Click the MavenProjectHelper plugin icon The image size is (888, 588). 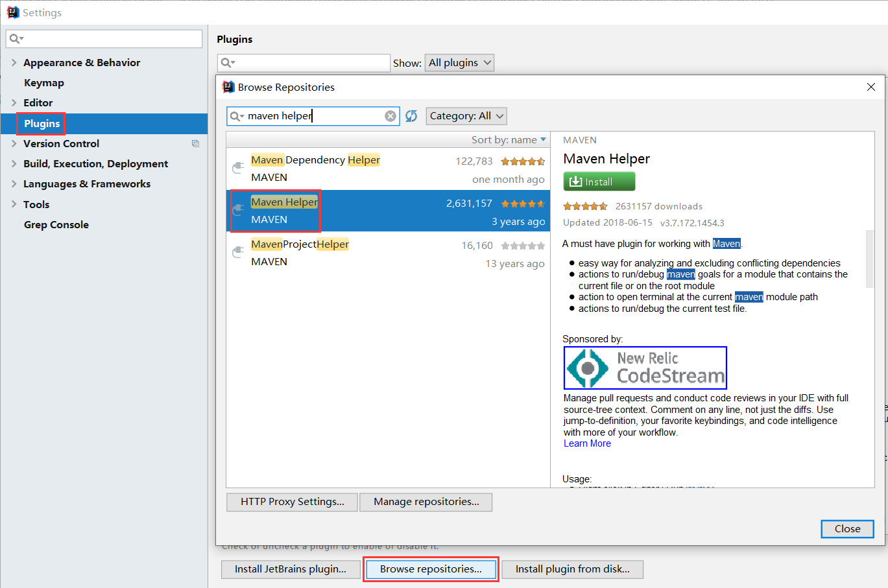click(238, 253)
